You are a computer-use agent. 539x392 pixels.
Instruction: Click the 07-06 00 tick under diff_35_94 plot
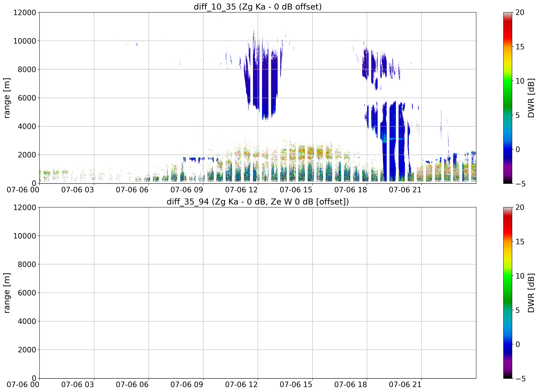[23, 385]
